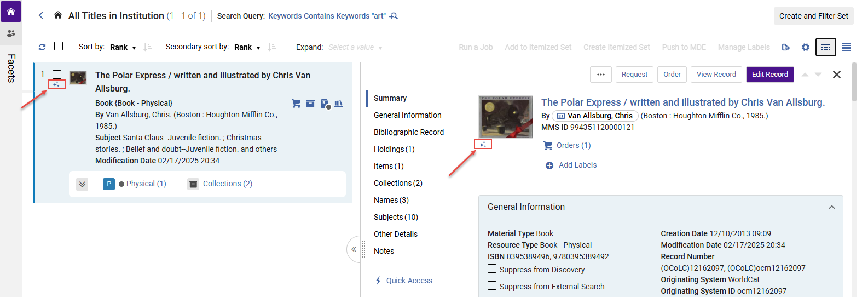Open Polar Express title link in details
868x297 pixels.
coord(683,102)
